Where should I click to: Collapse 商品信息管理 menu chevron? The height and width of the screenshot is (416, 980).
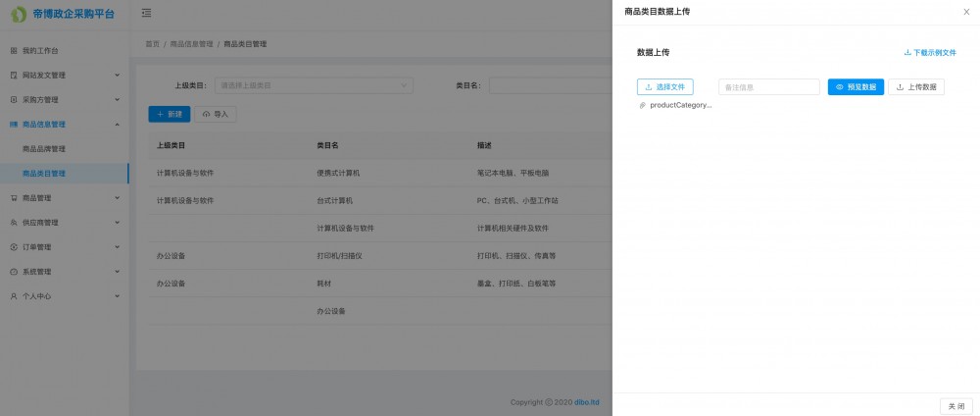click(x=117, y=125)
